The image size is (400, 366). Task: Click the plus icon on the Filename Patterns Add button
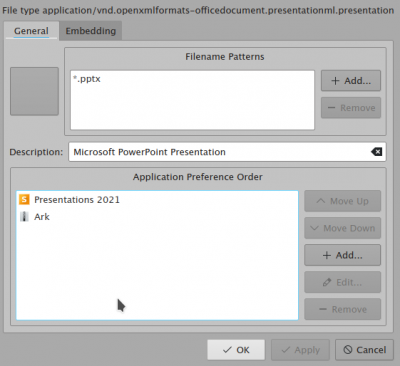[335, 81]
